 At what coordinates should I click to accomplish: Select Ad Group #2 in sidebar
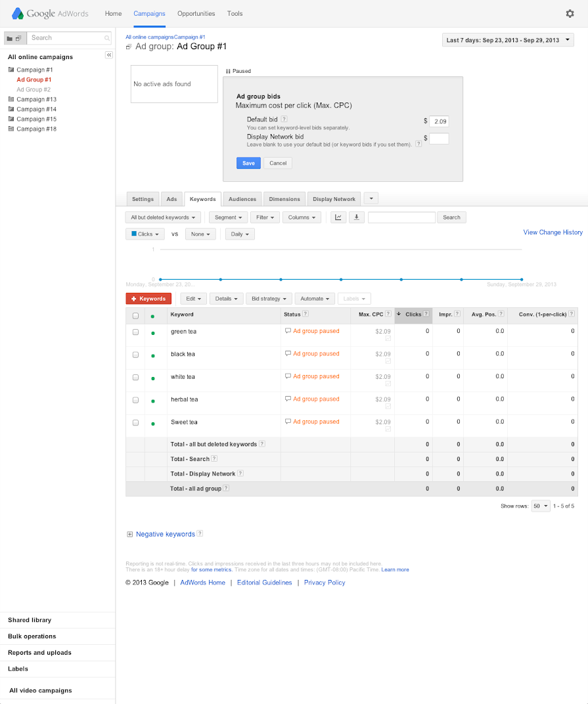34,89
